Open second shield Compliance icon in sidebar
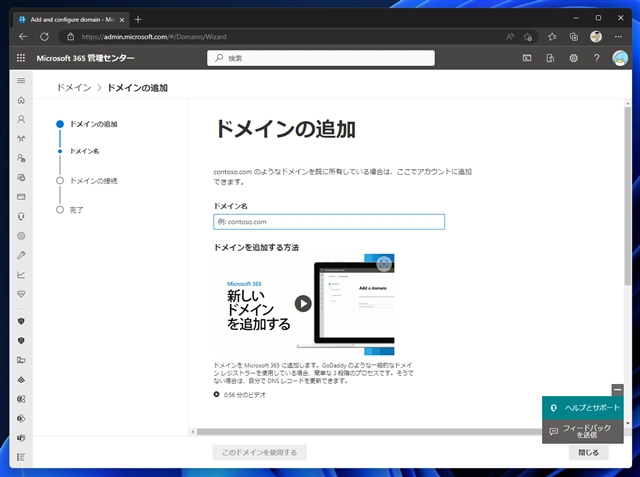 pyautogui.click(x=21, y=340)
